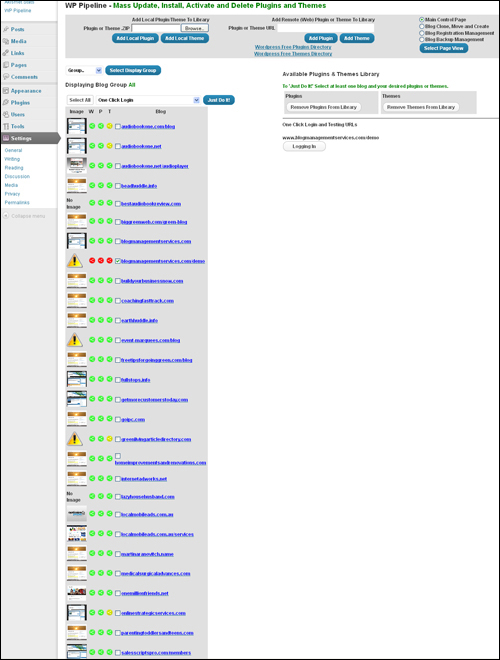Click the Add Local Plugin button

(x=135, y=38)
